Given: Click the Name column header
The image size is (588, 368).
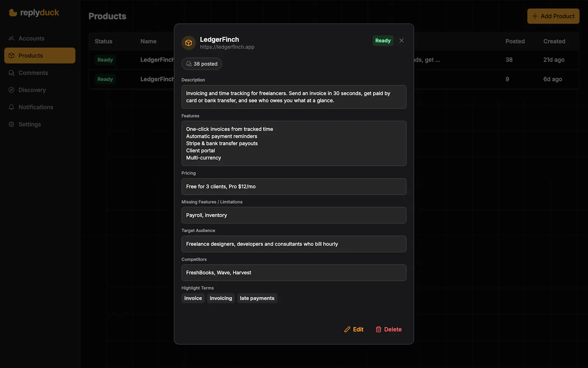Looking at the screenshot, I should tap(148, 41).
